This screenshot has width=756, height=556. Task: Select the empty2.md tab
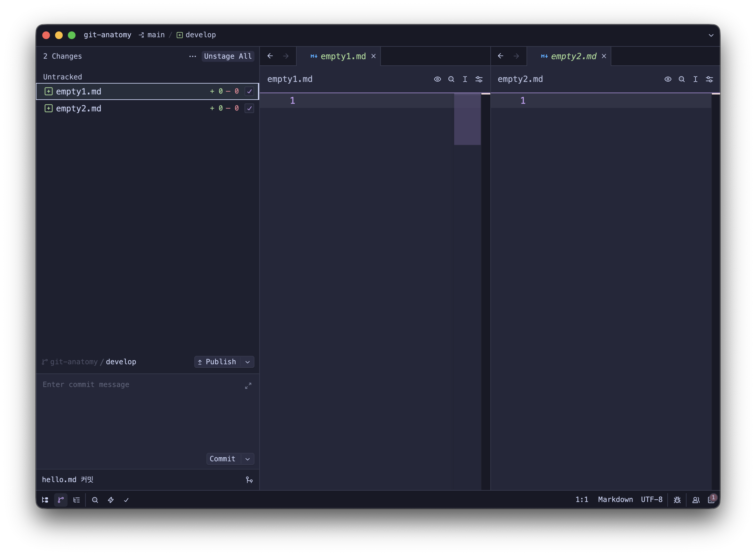pos(573,56)
